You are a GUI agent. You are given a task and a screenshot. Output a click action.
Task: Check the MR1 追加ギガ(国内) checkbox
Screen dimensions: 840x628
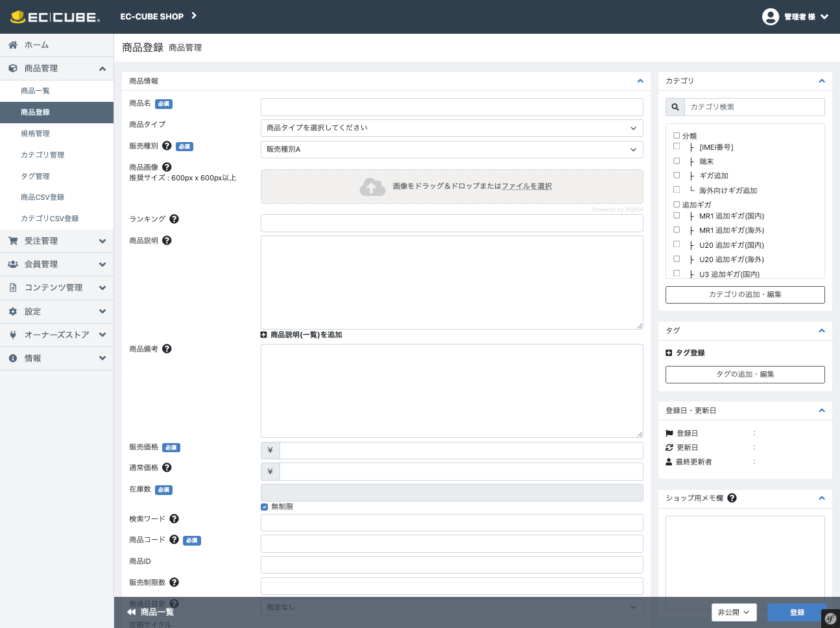(x=677, y=215)
